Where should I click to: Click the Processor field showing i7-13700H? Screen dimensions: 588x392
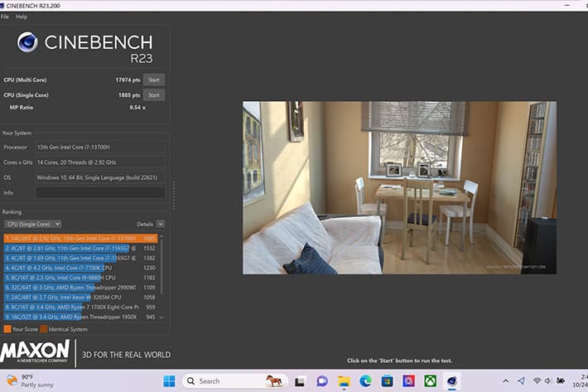[x=100, y=147]
